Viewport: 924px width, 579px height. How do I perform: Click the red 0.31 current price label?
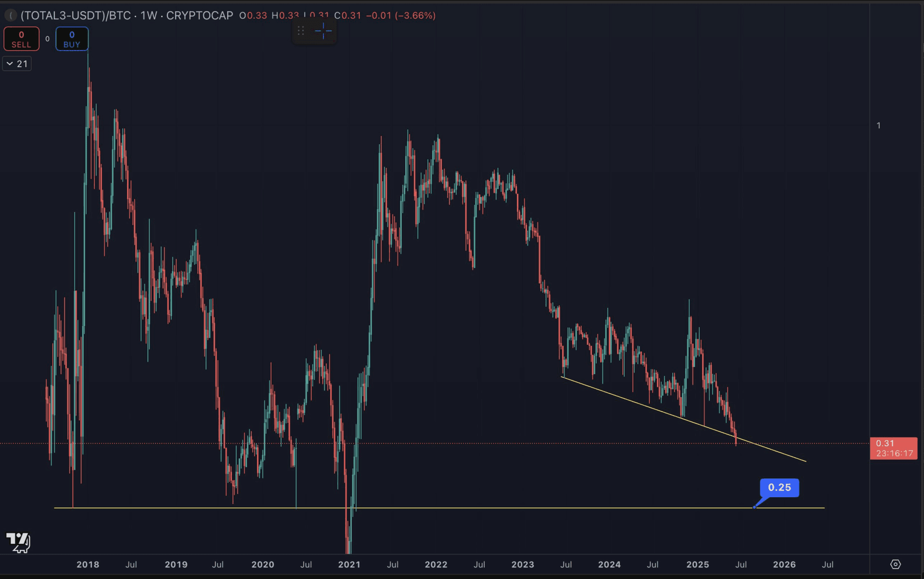pos(893,448)
